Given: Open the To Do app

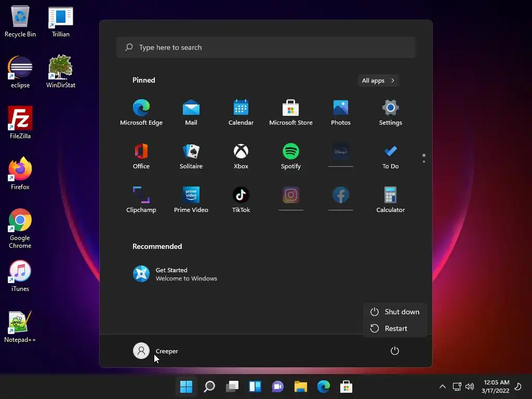Looking at the screenshot, I should coord(391,156).
